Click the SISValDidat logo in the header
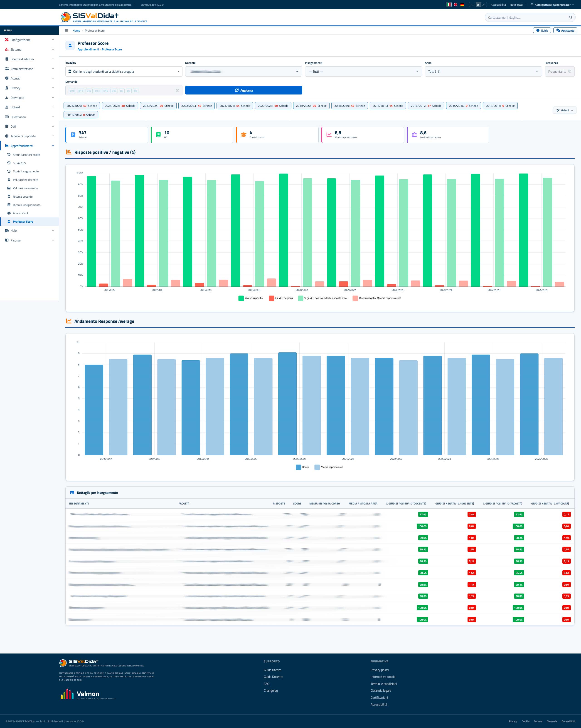Screen dimensions: 581x728 tap(104, 17)
